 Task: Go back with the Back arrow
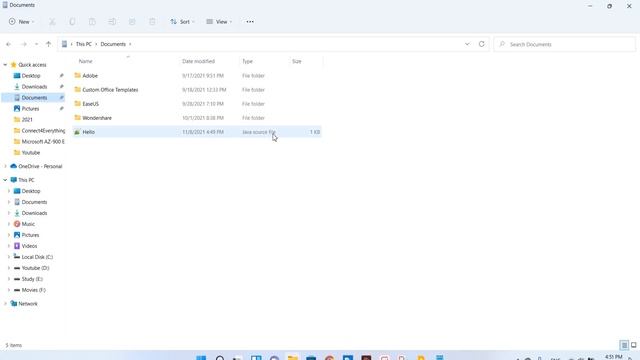point(9,44)
